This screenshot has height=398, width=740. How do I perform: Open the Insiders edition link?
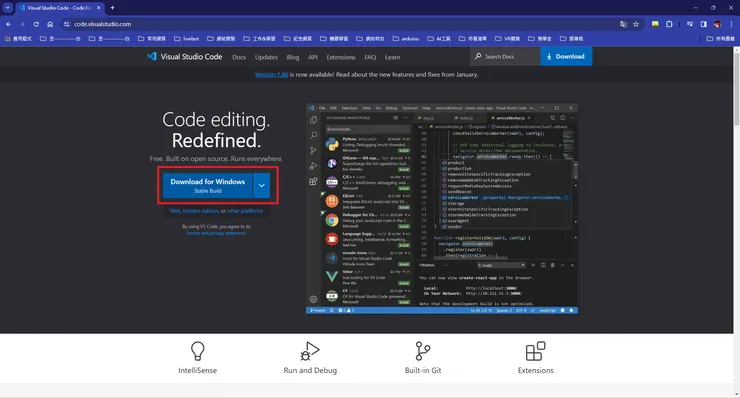201,211
